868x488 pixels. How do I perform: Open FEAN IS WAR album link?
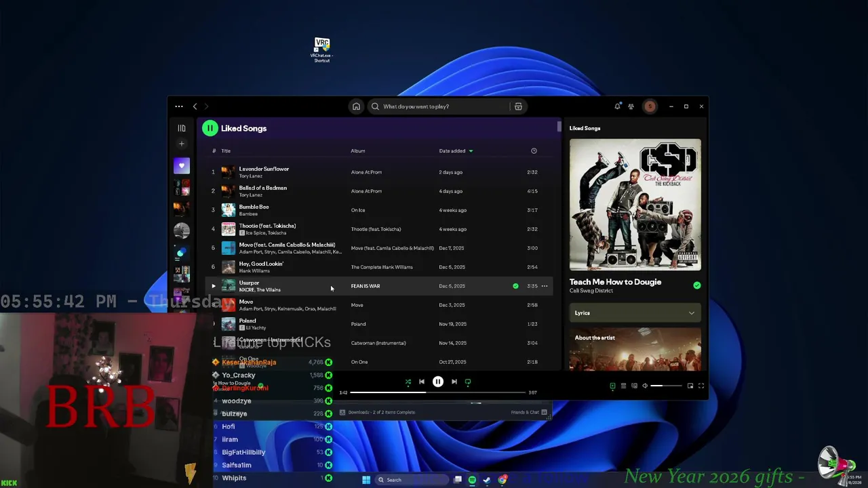coord(366,286)
